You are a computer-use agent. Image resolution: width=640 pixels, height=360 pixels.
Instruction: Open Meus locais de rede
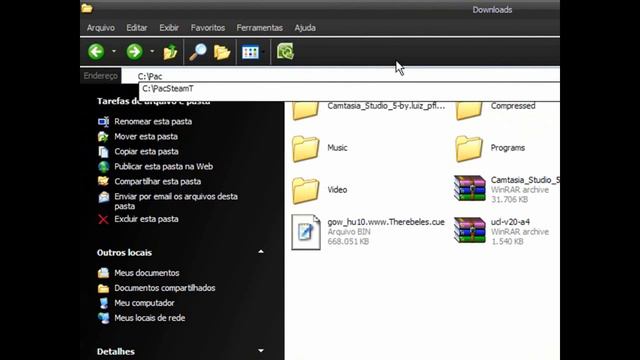coord(149,318)
